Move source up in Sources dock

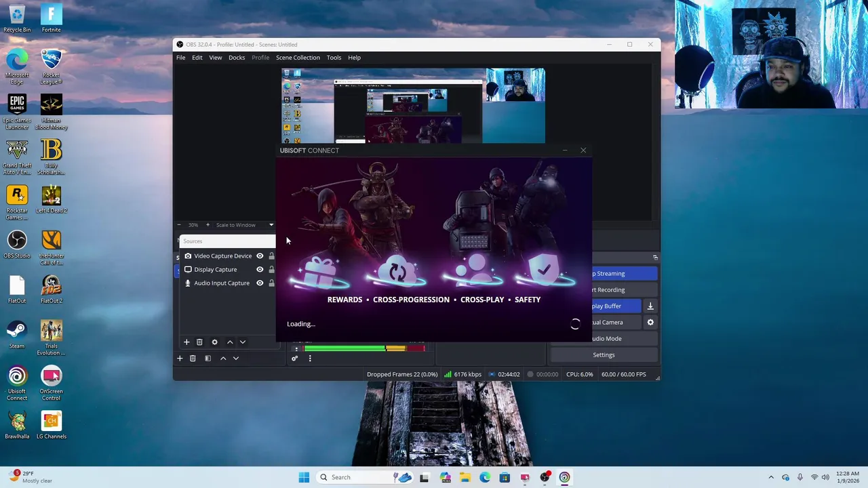[230, 342]
